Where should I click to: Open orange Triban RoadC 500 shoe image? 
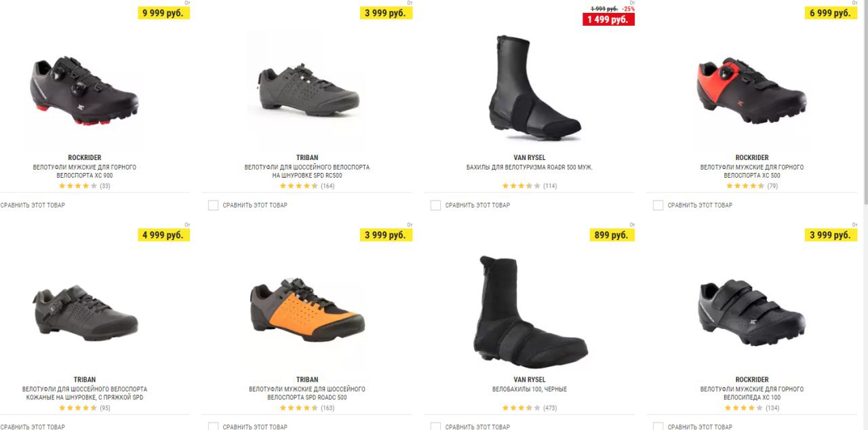click(x=307, y=313)
